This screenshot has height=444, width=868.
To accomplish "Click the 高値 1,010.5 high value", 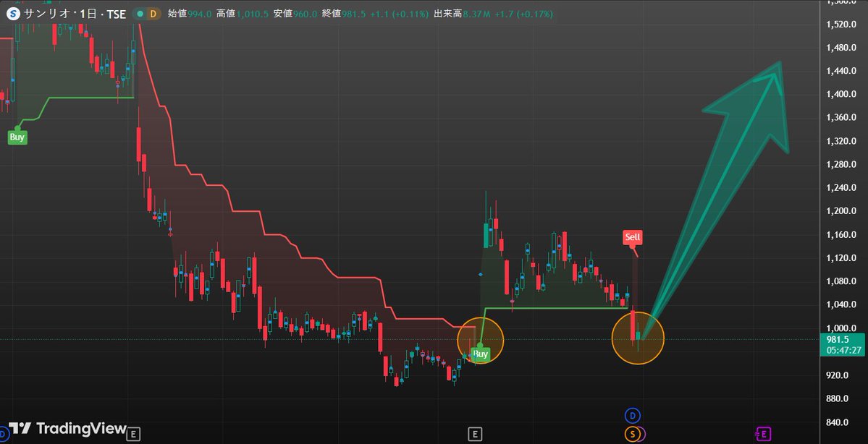I will [243, 14].
